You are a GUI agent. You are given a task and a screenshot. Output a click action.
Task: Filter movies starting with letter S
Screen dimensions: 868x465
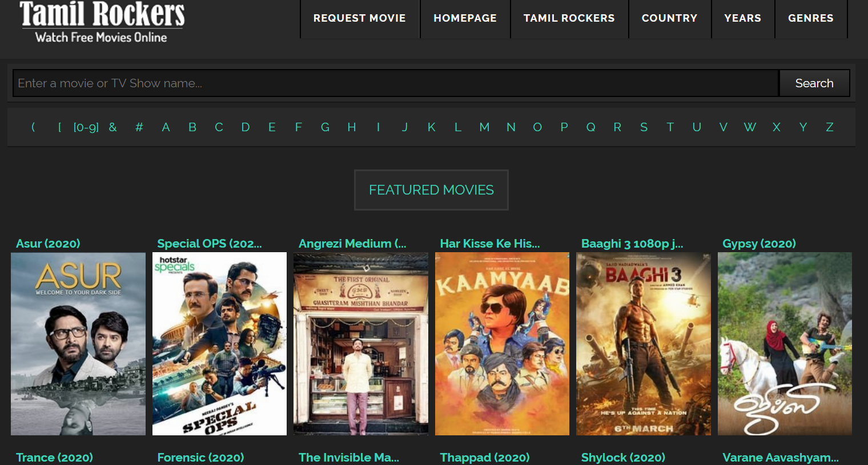coord(644,127)
